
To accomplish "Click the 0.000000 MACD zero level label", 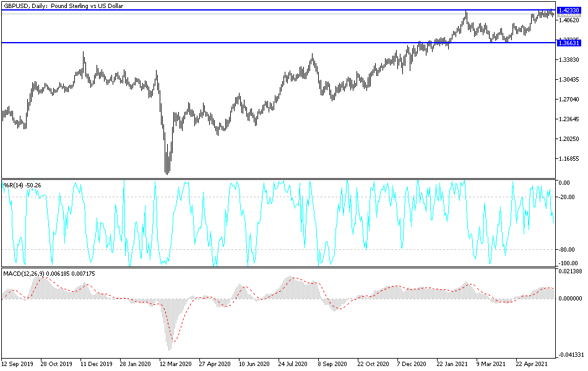I will (x=569, y=298).
